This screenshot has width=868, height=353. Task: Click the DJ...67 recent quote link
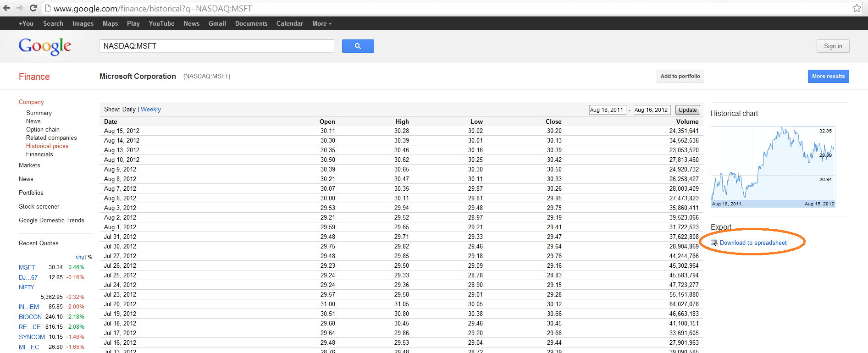[x=28, y=277]
